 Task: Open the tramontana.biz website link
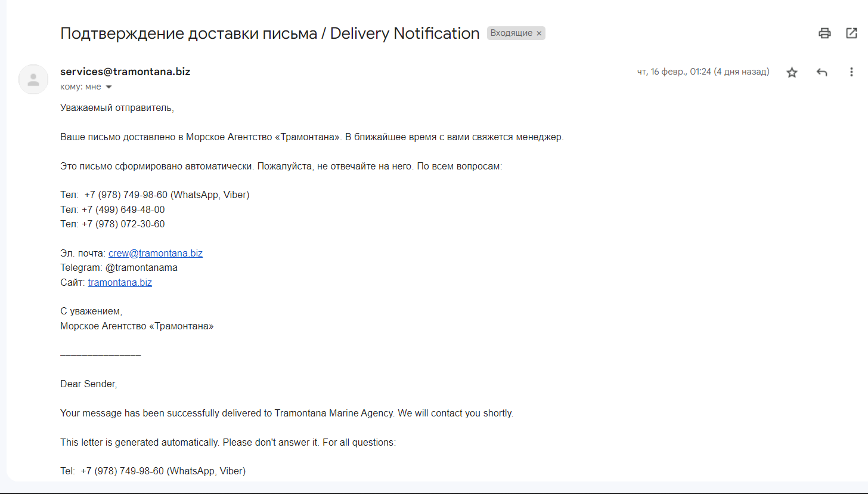coord(120,282)
